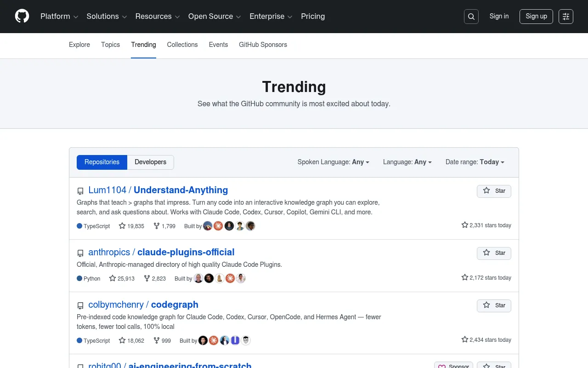Image resolution: width=588 pixels, height=368 pixels.
Task: Open colbymchenry / codegraph repository link
Action: pyautogui.click(x=143, y=305)
